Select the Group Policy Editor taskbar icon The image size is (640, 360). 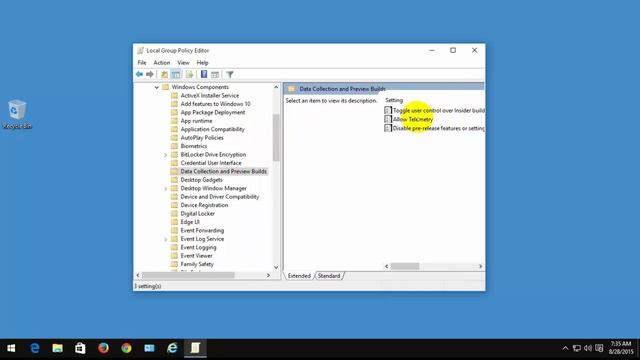195,348
